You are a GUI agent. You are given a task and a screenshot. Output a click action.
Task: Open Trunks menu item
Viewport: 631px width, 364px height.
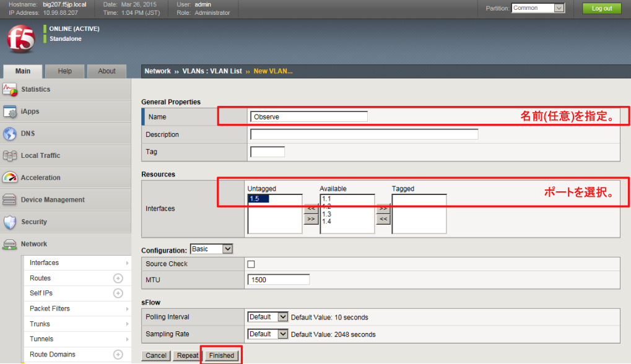(40, 324)
